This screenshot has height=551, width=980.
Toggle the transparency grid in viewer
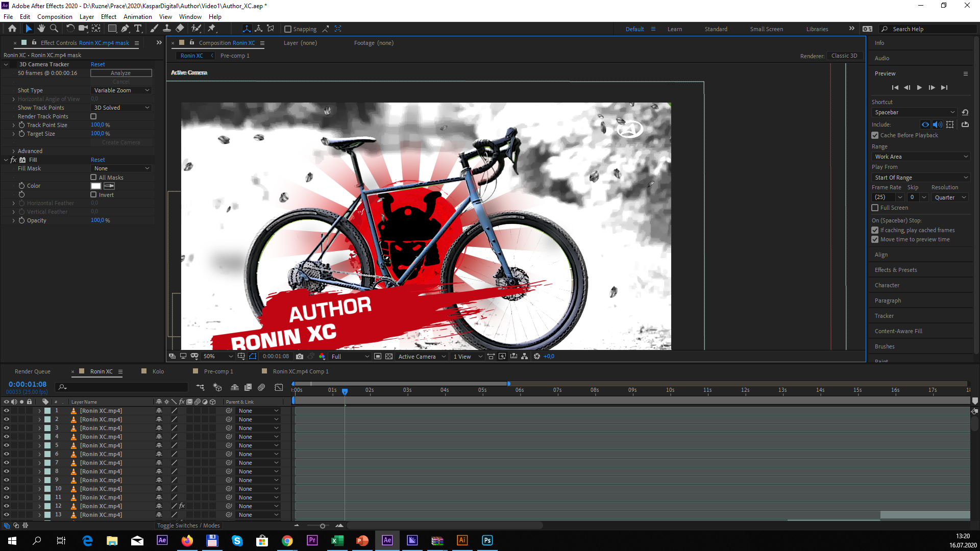click(389, 357)
